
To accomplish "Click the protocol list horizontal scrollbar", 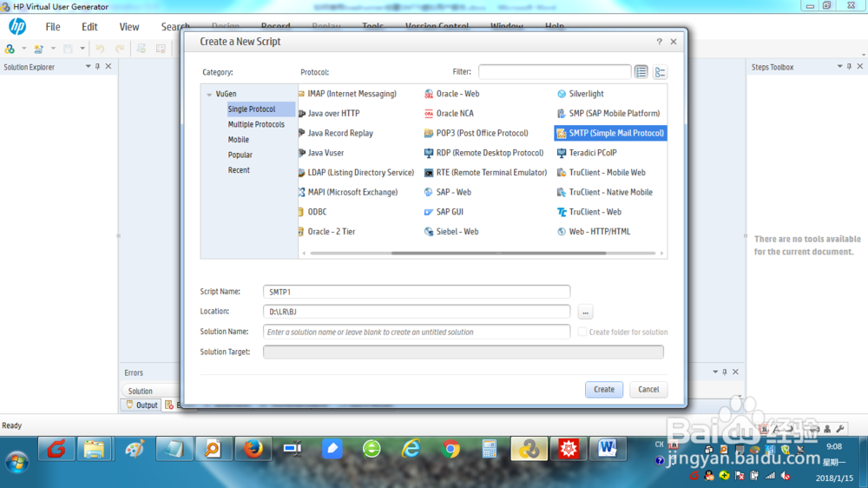I will (x=498, y=254).
